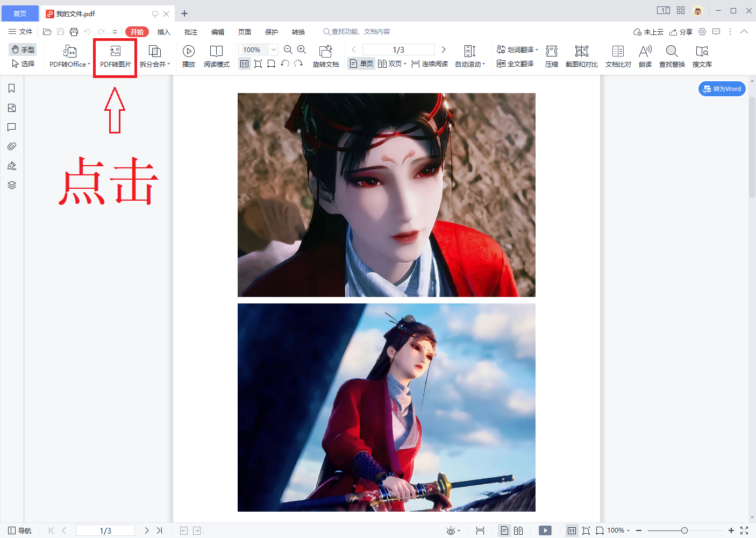Open the thumbnail panel in sidebar
This screenshot has height=538, width=756.
click(x=12, y=108)
